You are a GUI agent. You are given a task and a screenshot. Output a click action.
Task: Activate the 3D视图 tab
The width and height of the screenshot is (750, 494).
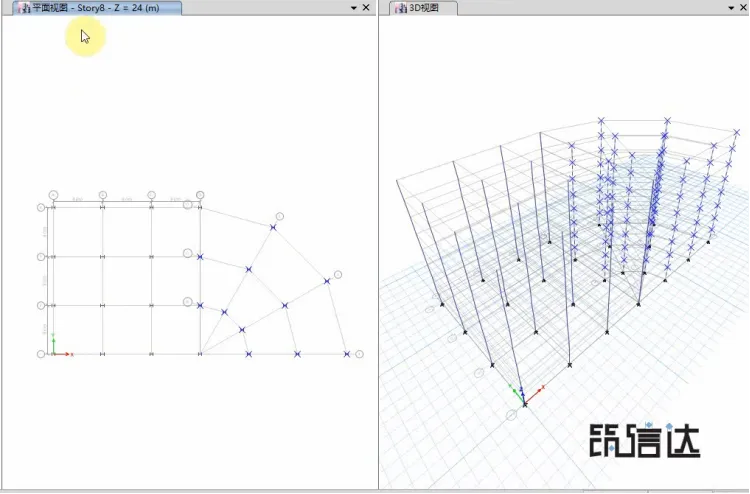[423, 8]
